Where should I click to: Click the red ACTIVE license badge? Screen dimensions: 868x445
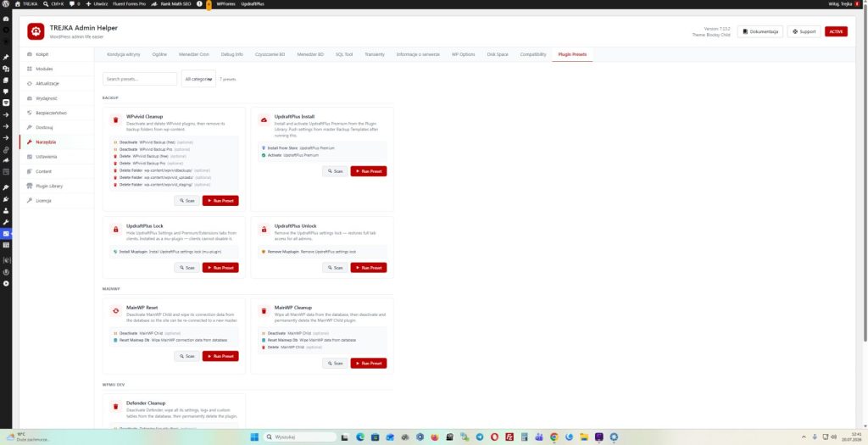(x=836, y=31)
